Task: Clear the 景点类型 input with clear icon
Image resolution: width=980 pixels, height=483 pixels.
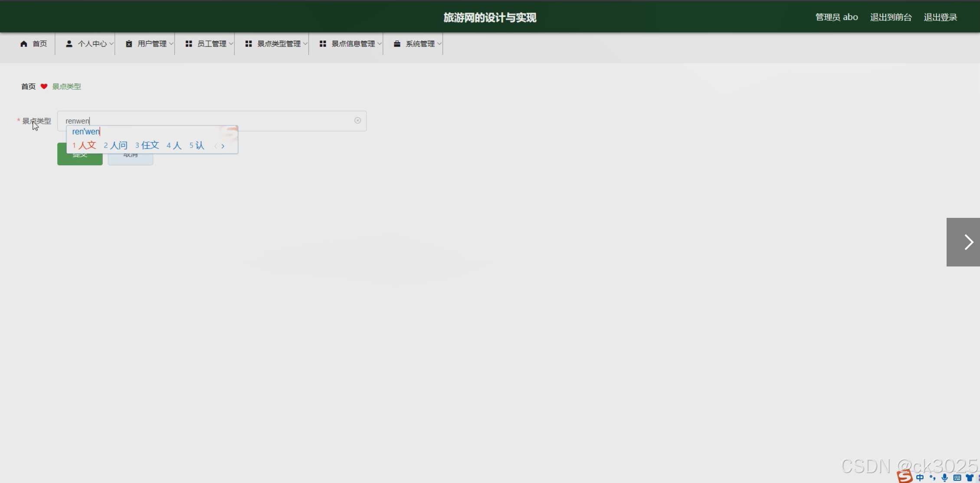Action: tap(357, 121)
